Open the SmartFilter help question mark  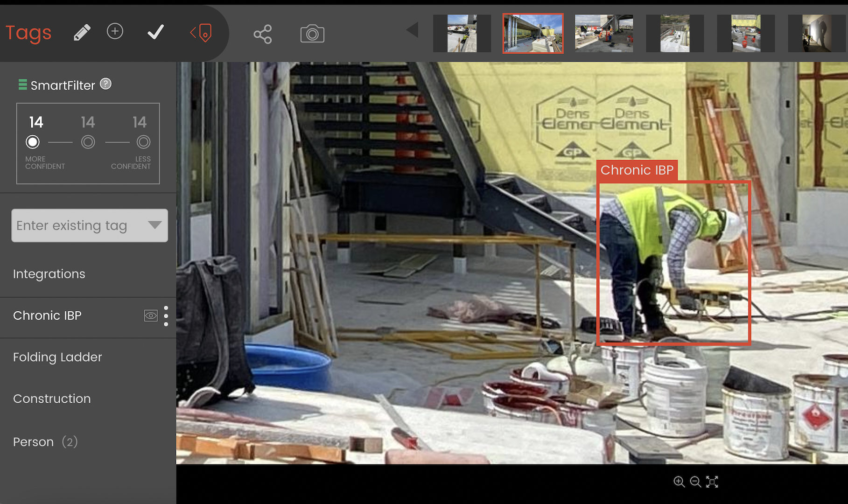[x=106, y=84]
